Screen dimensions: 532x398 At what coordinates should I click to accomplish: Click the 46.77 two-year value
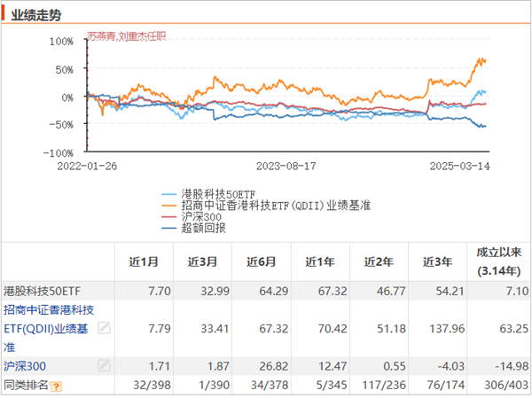(x=391, y=291)
